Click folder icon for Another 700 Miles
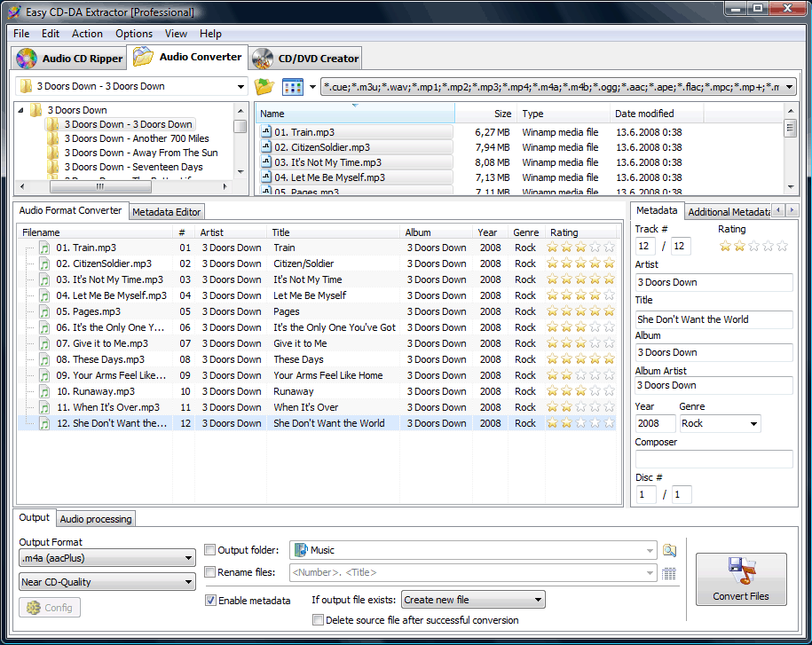 [x=53, y=138]
